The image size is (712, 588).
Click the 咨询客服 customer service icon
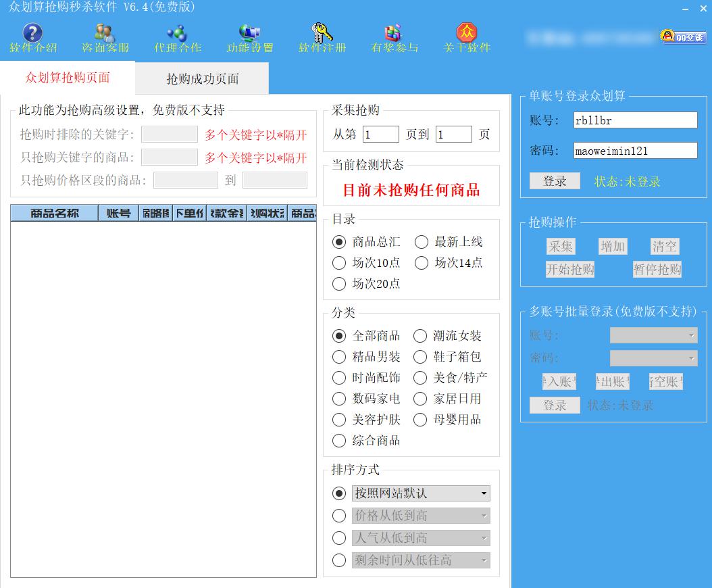coord(105,34)
